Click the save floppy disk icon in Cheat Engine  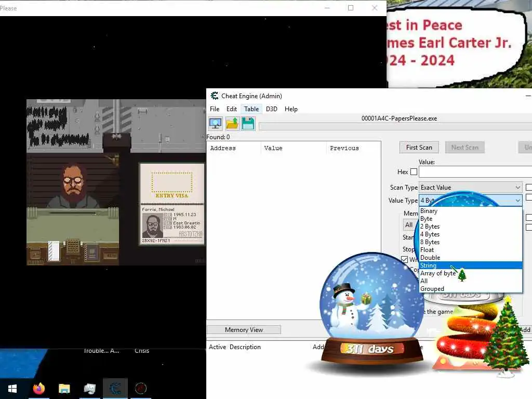pyautogui.click(x=248, y=124)
